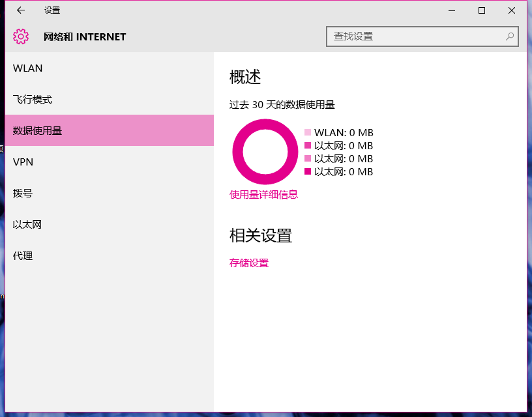Image resolution: width=532 pixels, height=417 pixels.
Task: Open the WLAN section
Action: click(x=110, y=68)
